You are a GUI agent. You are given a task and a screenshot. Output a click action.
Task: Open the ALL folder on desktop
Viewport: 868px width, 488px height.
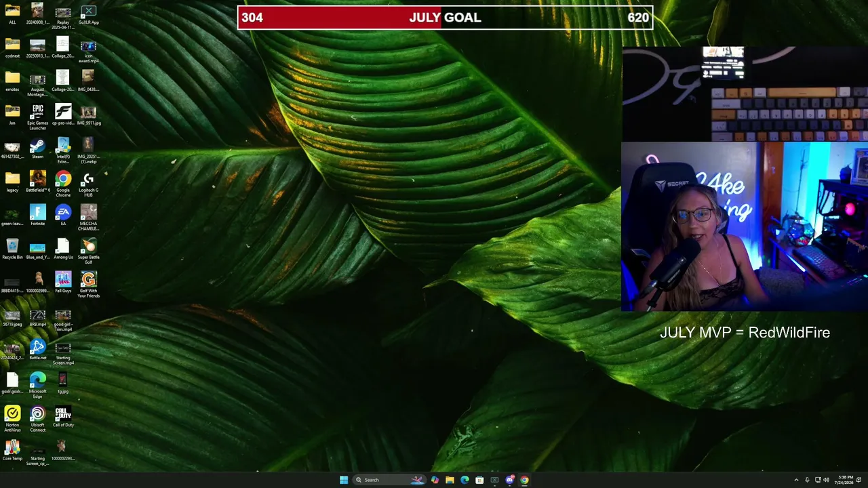(x=12, y=14)
